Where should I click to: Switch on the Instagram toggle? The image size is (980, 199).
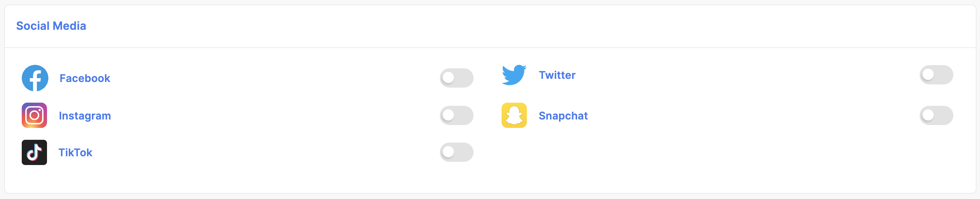pos(457,115)
